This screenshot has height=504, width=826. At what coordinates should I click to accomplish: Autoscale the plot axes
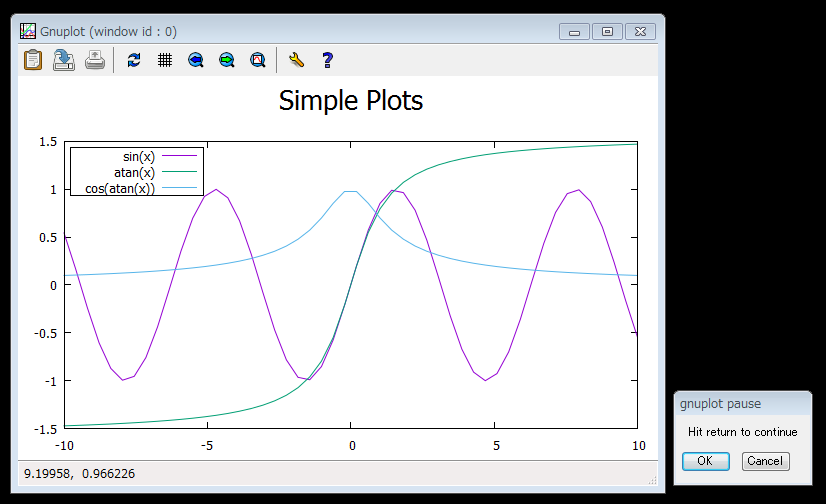(257, 60)
